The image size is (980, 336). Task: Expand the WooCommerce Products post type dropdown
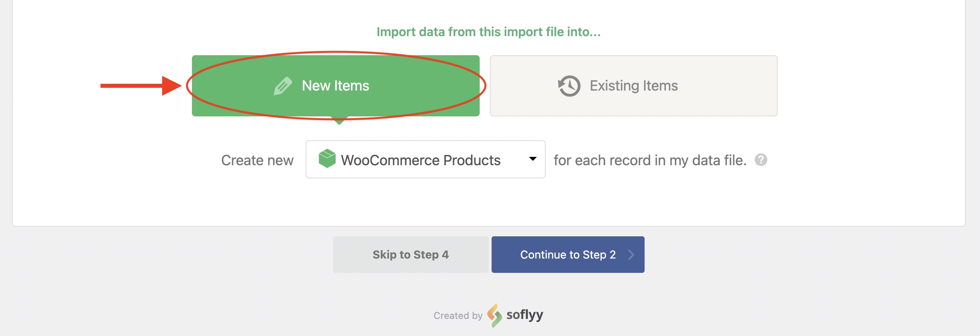425,159
